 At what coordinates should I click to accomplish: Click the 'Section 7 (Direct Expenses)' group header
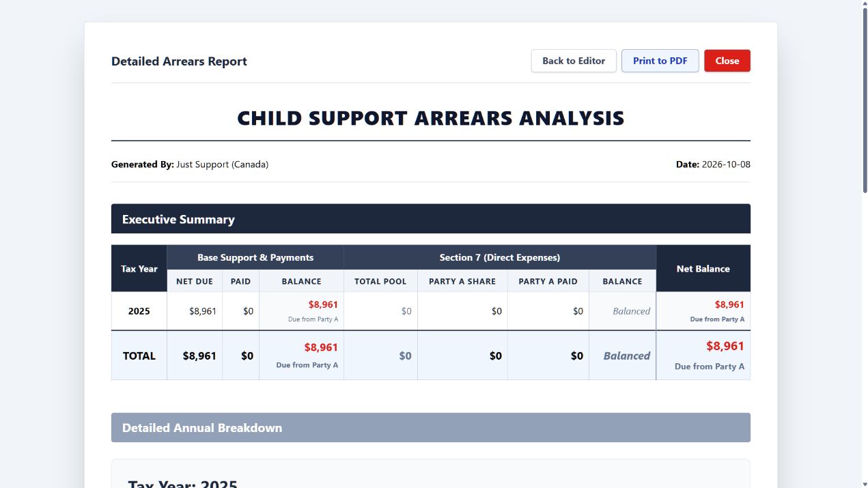click(x=500, y=258)
